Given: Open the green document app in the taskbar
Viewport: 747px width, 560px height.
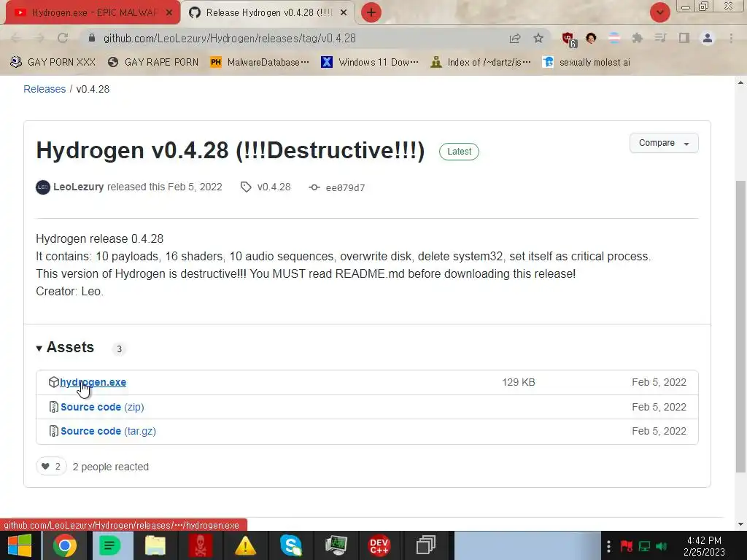Looking at the screenshot, I should [x=109, y=545].
